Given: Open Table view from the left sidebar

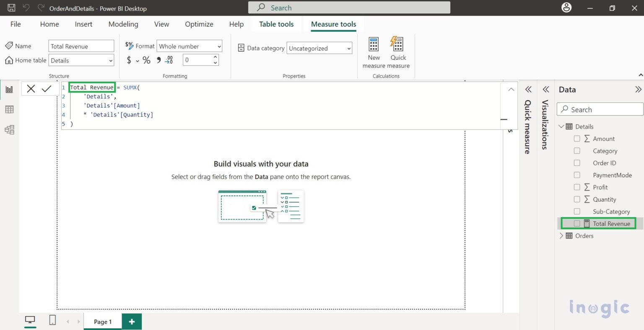Looking at the screenshot, I should 9,109.
